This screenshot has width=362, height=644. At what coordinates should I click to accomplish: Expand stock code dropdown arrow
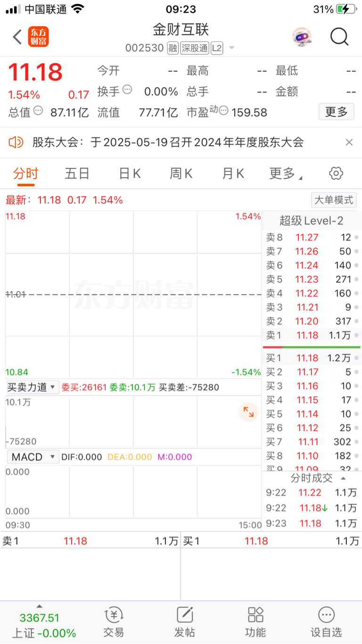coord(231,49)
